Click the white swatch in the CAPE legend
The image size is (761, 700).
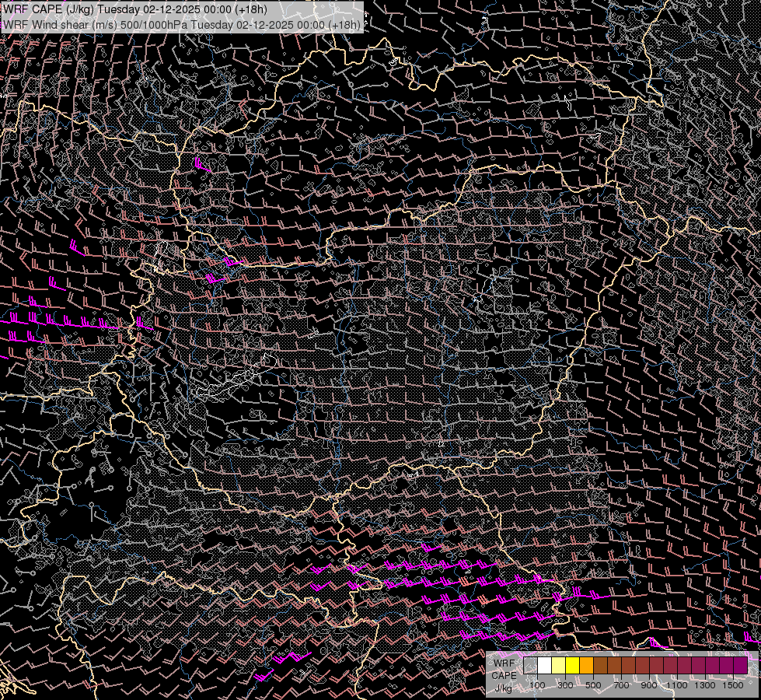coord(544,666)
